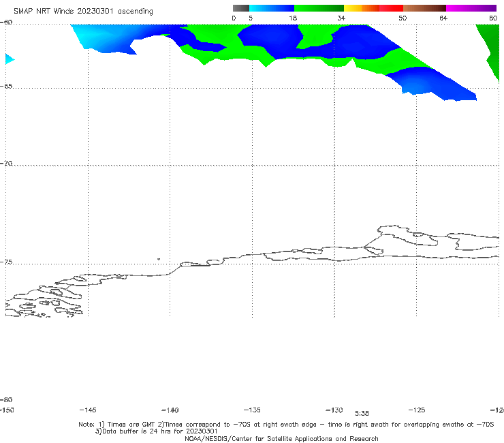Click the latitude label '-65'
Image resolution: width=504 pixels, height=443 pixels.
(x=6, y=87)
